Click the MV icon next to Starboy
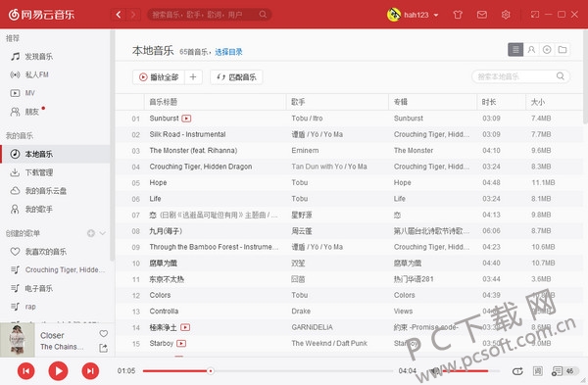The width and height of the screenshot is (588, 385). click(181, 344)
